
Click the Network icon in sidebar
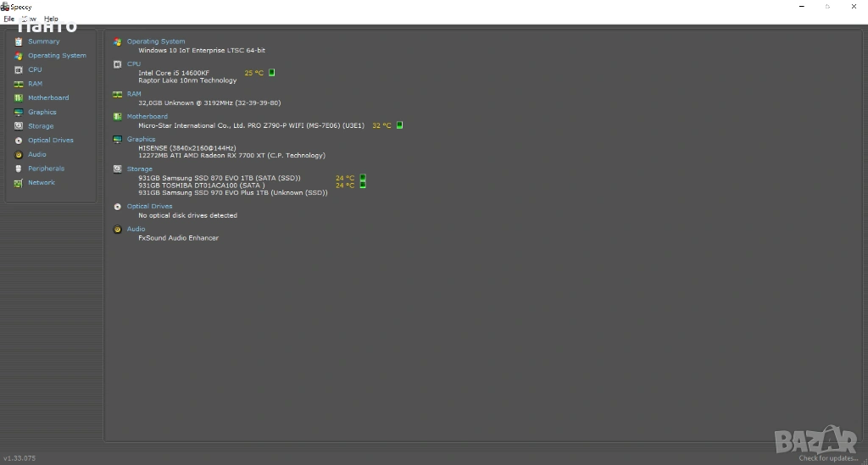point(19,183)
